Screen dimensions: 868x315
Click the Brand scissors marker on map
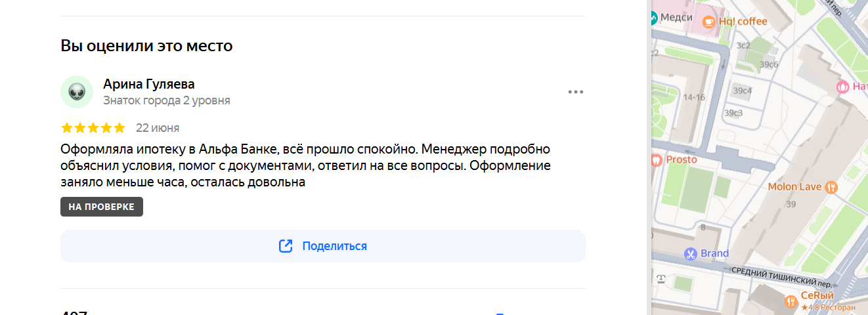coord(690,253)
